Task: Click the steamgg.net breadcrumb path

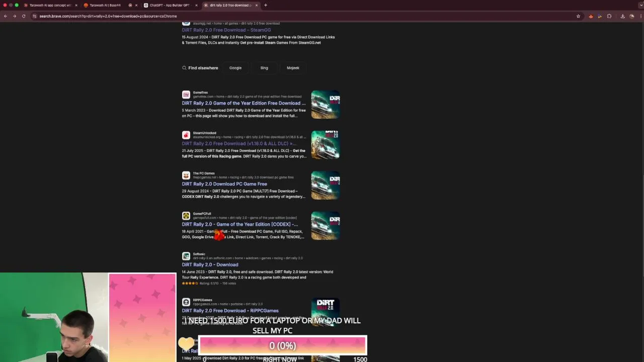Action: coord(236,24)
